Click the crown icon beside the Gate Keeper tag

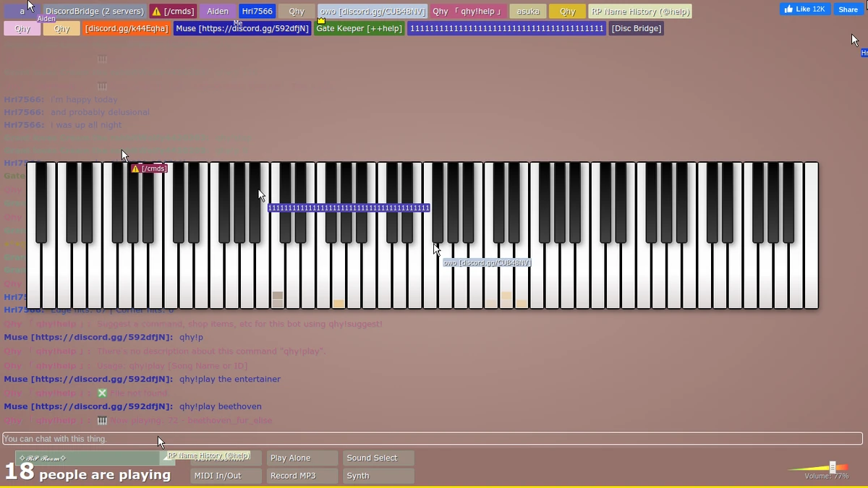coord(320,21)
